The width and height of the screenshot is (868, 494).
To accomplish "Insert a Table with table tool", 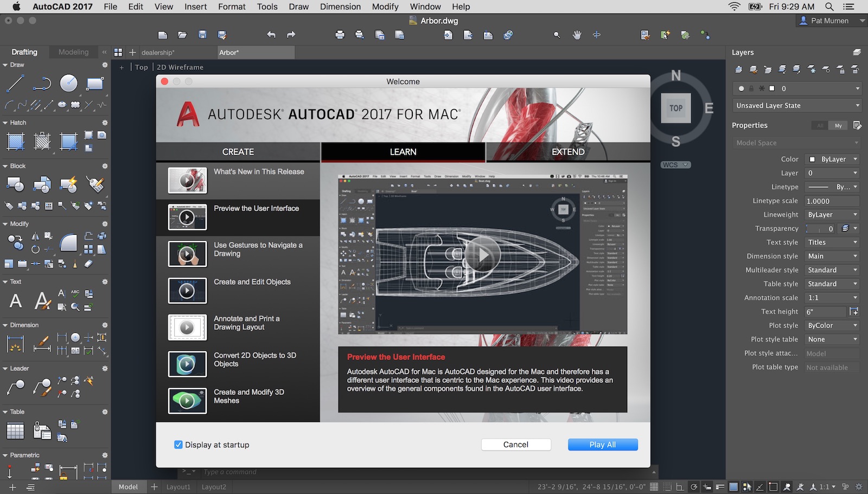I will (15, 431).
